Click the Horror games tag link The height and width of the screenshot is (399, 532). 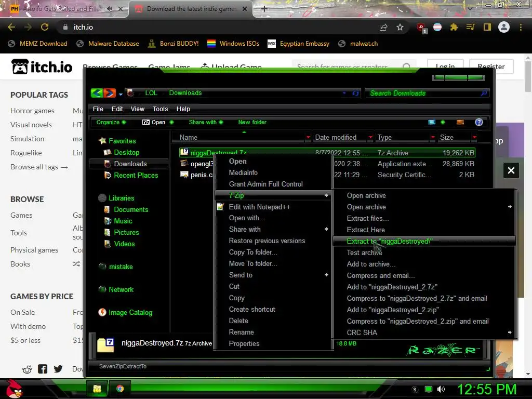[x=32, y=111]
